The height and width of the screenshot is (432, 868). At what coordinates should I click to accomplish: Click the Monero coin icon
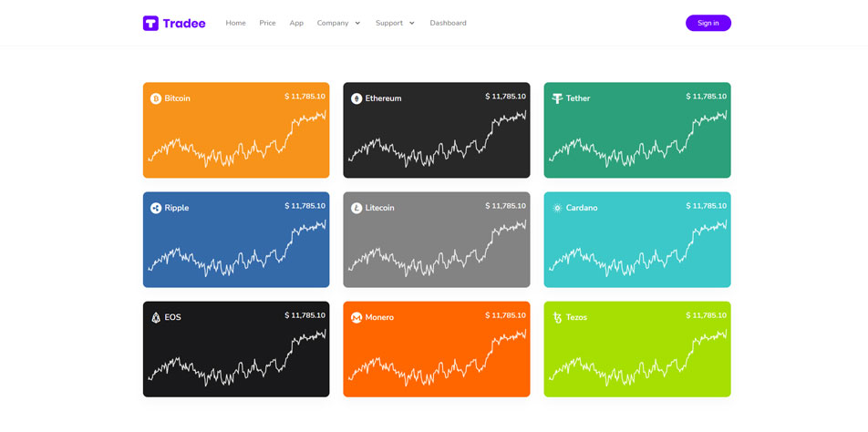pyautogui.click(x=356, y=317)
